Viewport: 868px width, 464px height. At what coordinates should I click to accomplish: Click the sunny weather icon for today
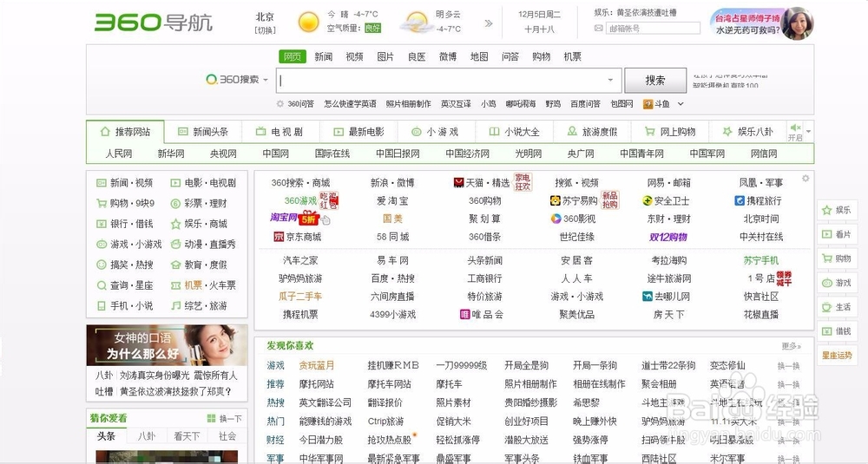pyautogui.click(x=308, y=23)
